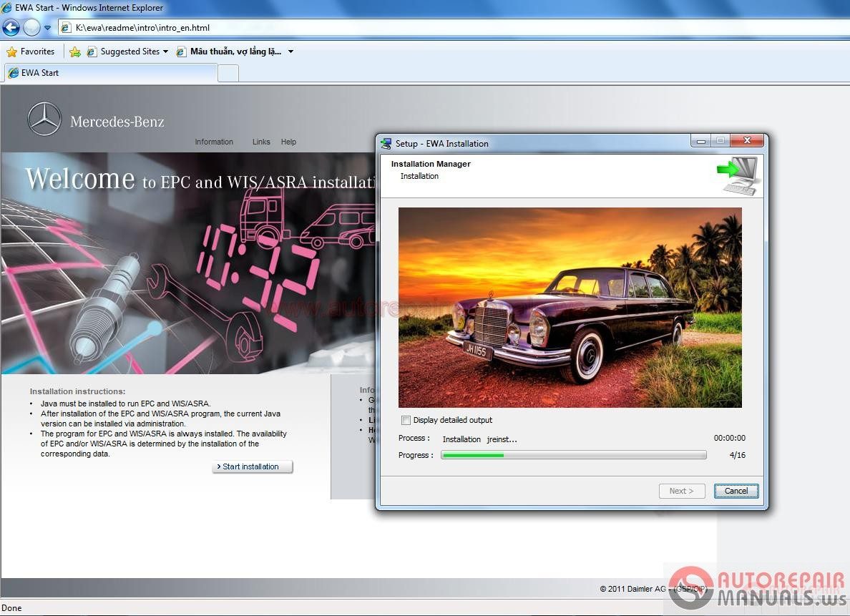850x616 pixels.
Task: Select the EWA Start tab
Action: click(111, 73)
